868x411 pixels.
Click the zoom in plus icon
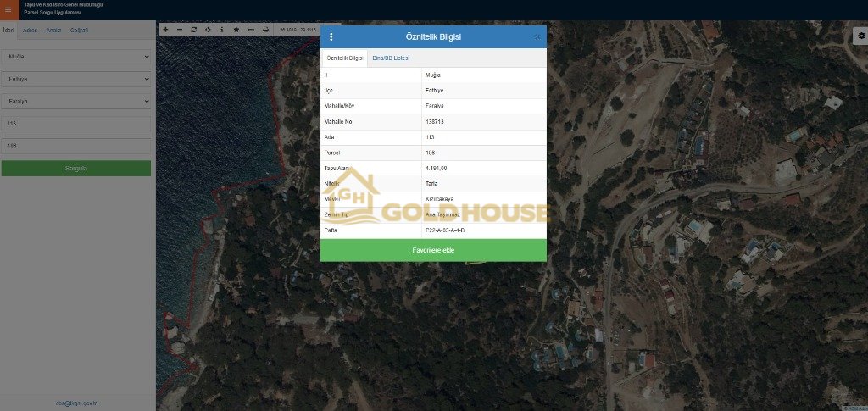[x=165, y=30]
